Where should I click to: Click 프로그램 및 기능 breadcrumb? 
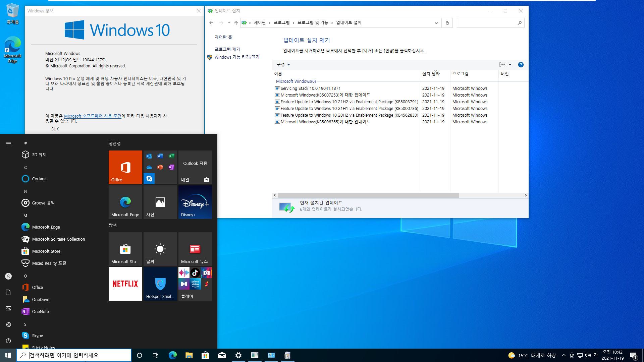(313, 22)
